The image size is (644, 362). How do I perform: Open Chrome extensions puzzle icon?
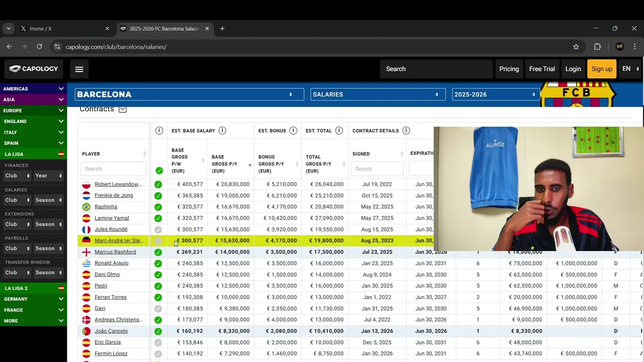click(x=597, y=47)
